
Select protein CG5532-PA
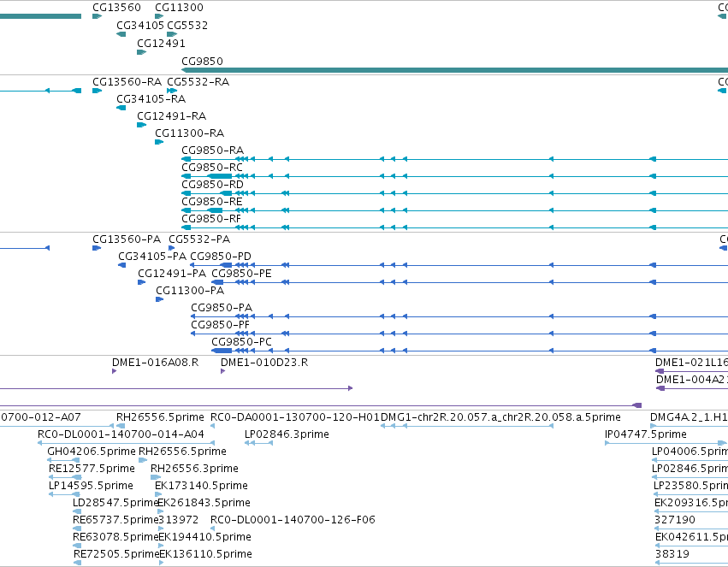pos(199,239)
